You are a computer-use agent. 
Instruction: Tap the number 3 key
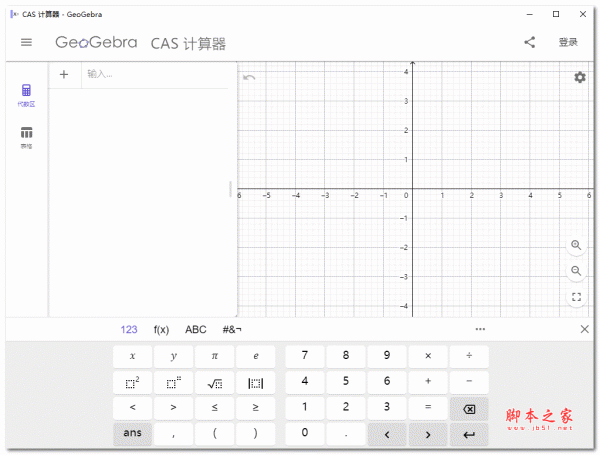[387, 408]
